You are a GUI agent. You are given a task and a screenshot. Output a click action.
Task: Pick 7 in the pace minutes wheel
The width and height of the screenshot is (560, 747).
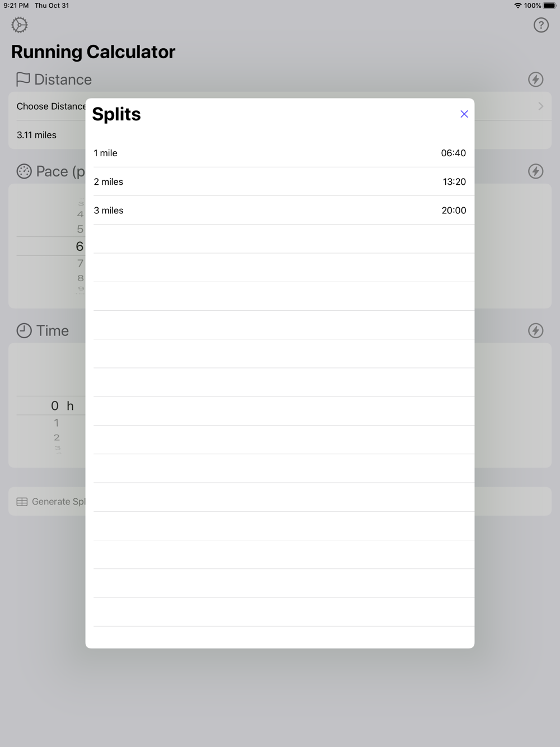(x=80, y=263)
